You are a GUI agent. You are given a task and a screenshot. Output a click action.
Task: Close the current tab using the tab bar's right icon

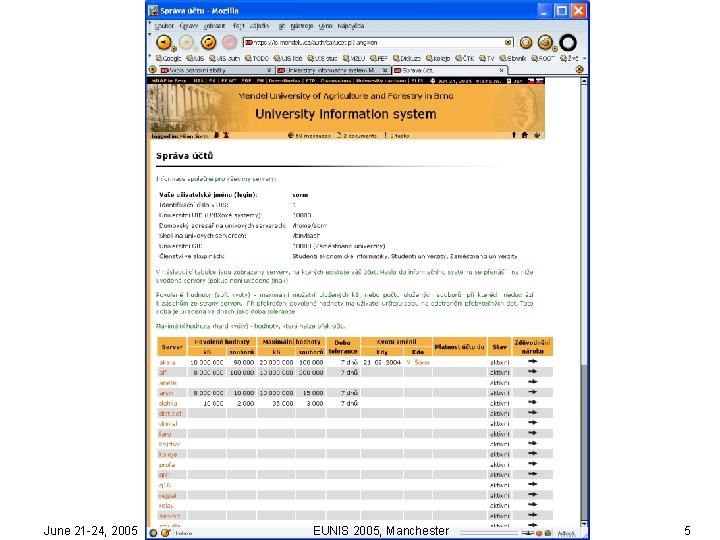coord(579,69)
